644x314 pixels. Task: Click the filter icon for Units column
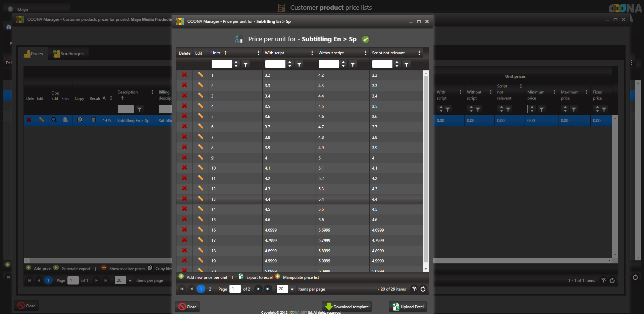(246, 64)
